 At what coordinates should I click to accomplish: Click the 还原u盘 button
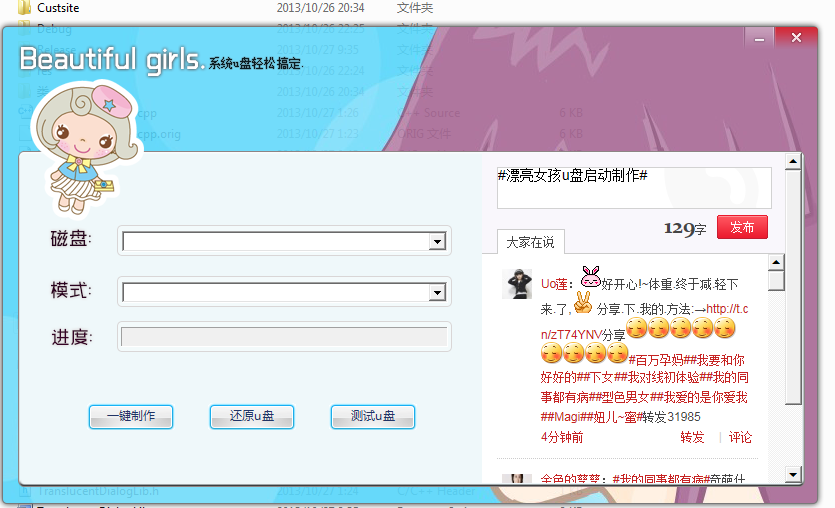[252, 416]
